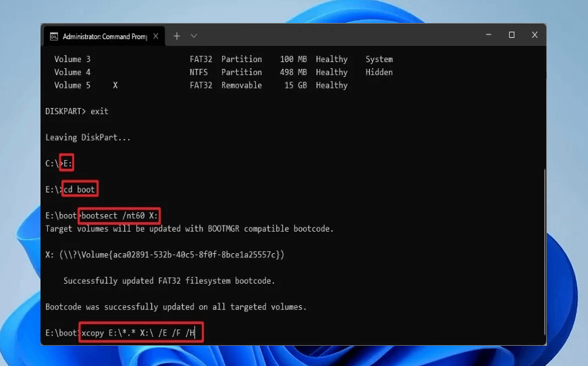Image resolution: width=588 pixels, height=366 pixels.
Task: Select the Administrator: Command Prompt tab
Action: [x=104, y=36]
